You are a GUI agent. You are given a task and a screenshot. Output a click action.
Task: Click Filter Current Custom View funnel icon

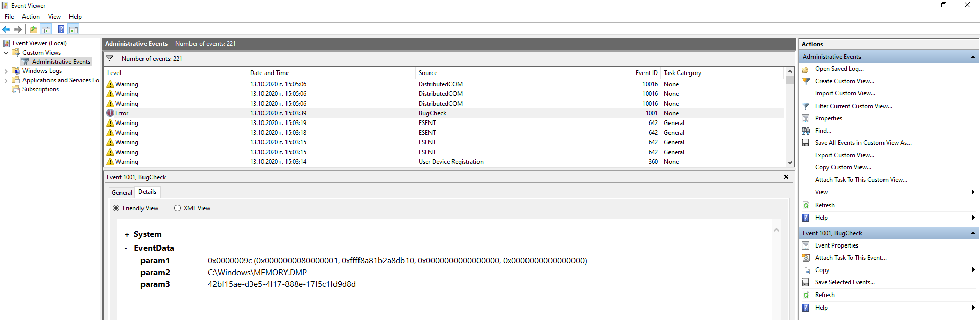806,106
